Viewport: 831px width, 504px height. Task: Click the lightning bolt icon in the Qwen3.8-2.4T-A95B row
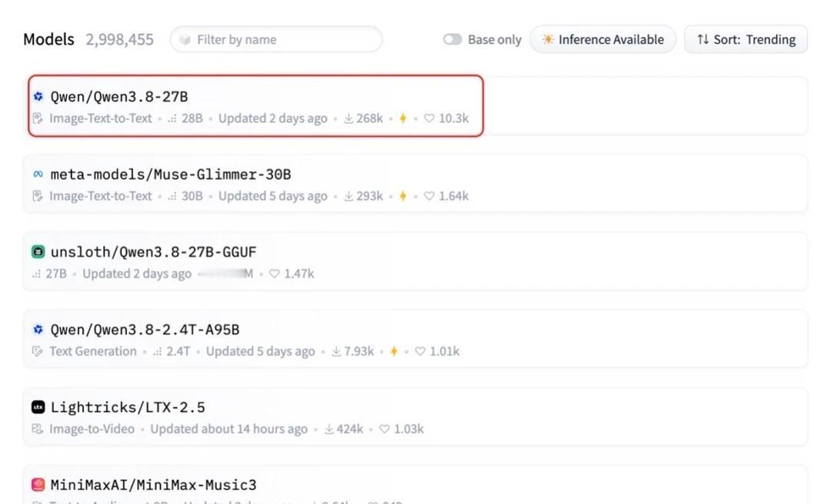[394, 352]
